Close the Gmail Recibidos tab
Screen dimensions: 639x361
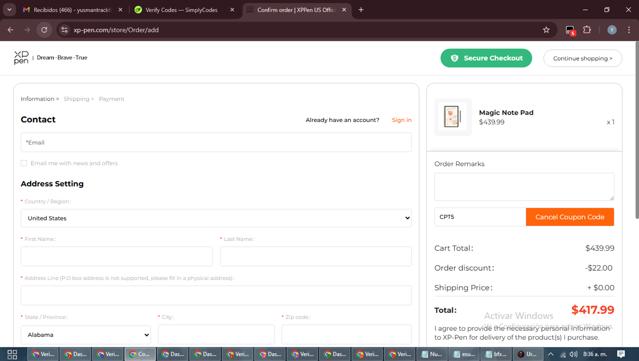(x=120, y=10)
